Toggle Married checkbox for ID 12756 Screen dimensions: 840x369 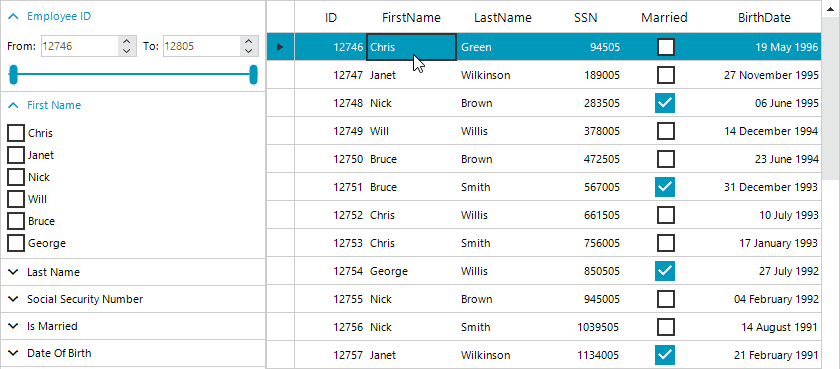point(665,327)
